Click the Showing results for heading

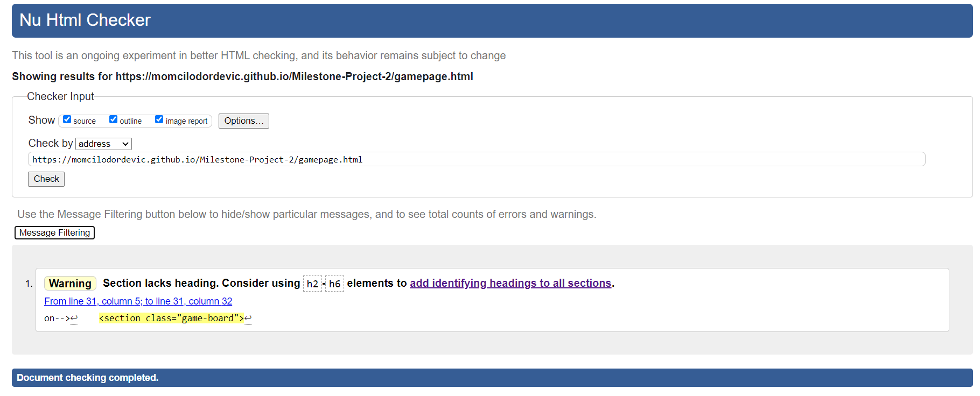coord(242,76)
